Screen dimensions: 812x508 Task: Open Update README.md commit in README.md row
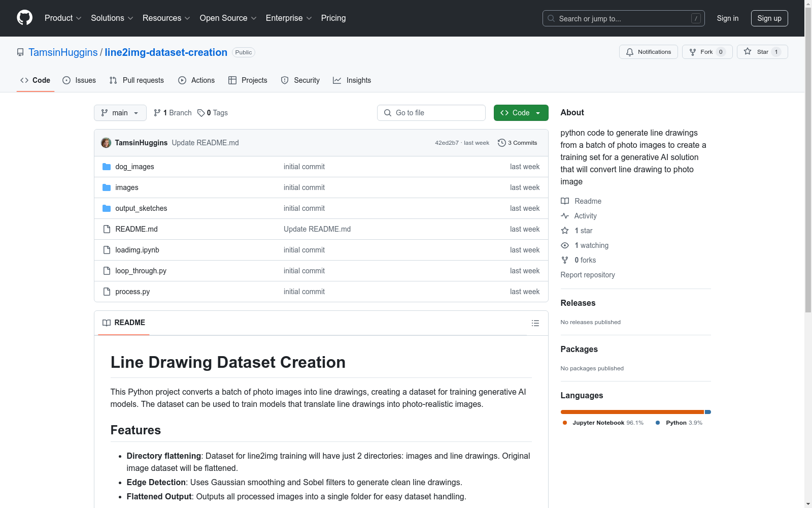tap(317, 229)
